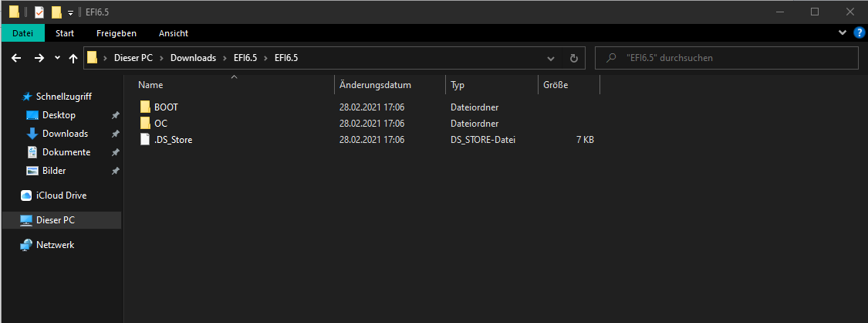The width and height of the screenshot is (868, 323).
Task: Go up one folder level
Action: click(73, 58)
